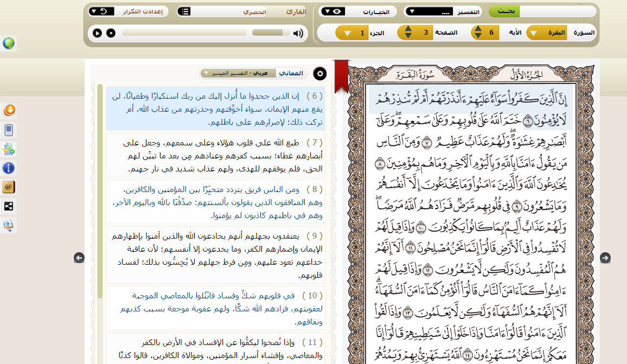Increase the الآية number with up arrow

[478, 29]
